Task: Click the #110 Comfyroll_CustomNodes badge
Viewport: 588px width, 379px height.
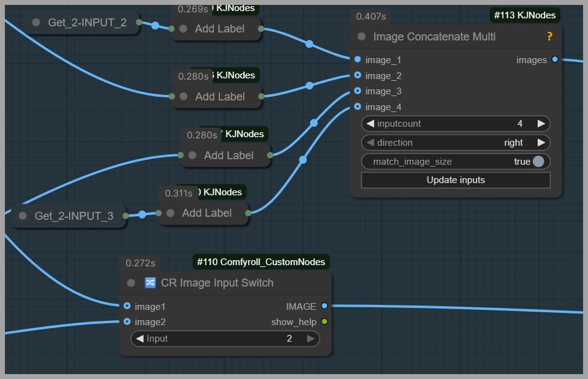Action: point(260,262)
